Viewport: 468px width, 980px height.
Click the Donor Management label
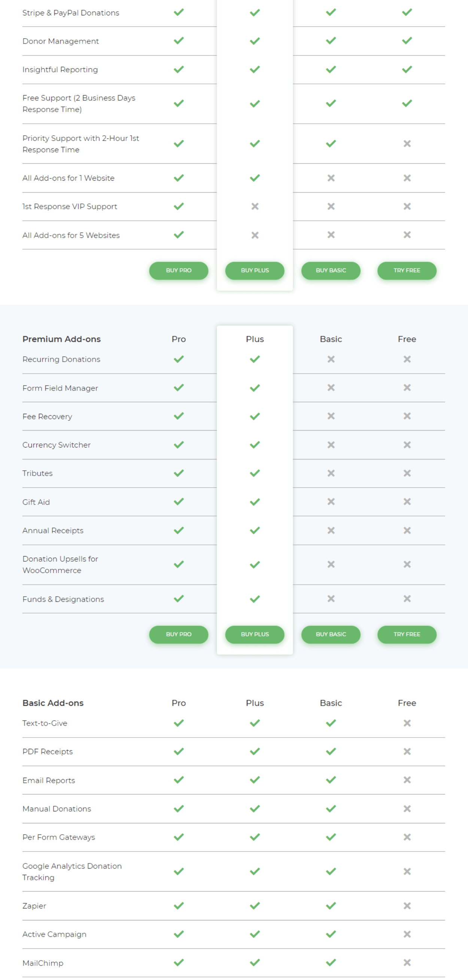pos(60,41)
